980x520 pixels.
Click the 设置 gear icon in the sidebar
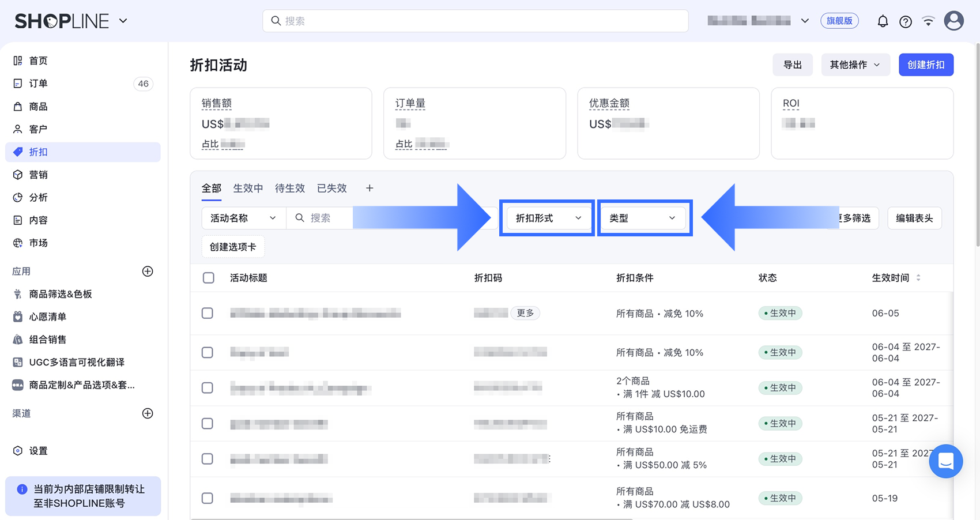click(18, 451)
